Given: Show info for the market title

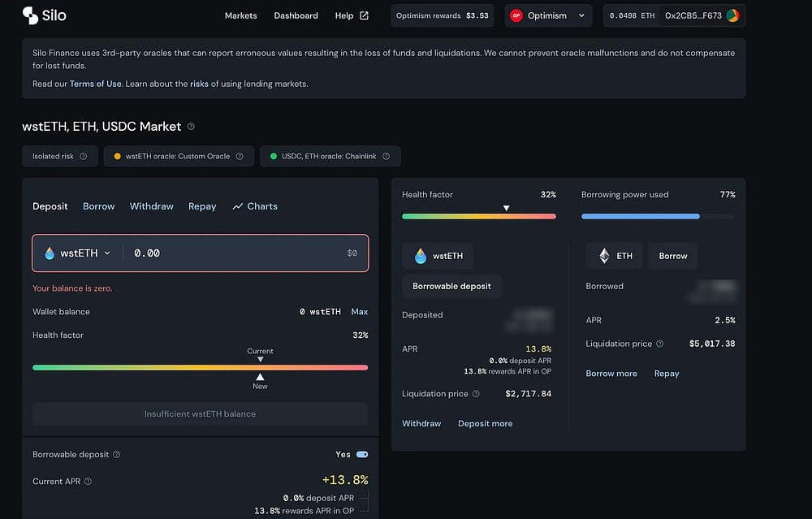Looking at the screenshot, I should (191, 127).
